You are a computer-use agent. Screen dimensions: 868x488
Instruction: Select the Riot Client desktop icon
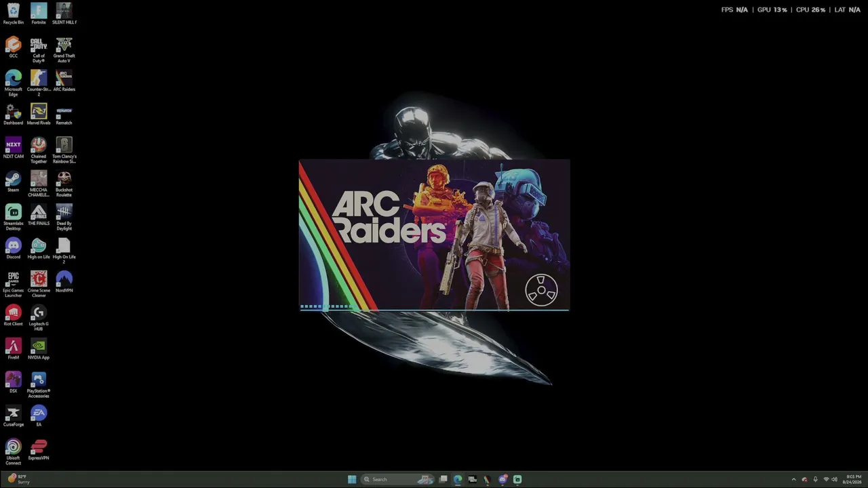(x=13, y=316)
